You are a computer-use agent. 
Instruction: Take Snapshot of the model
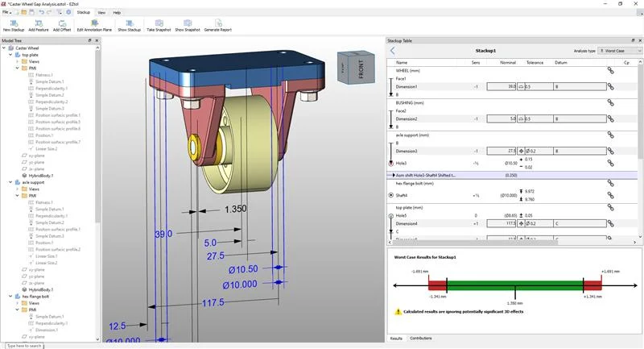(159, 26)
